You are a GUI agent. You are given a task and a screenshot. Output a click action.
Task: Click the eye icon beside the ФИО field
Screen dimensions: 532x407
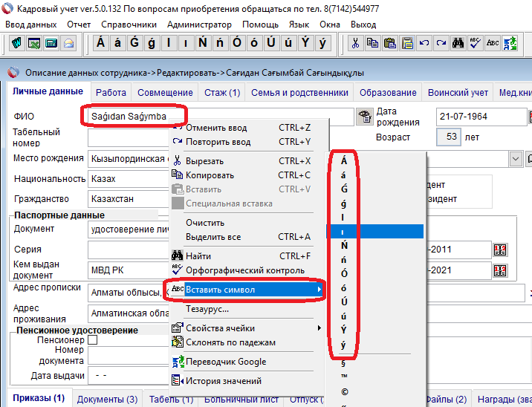pyautogui.click(x=364, y=117)
